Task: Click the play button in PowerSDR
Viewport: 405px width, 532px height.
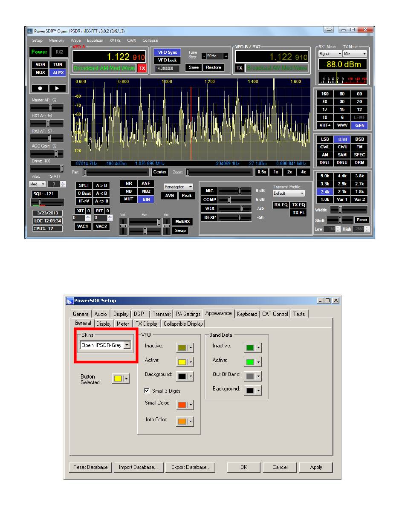Action: click(58, 88)
